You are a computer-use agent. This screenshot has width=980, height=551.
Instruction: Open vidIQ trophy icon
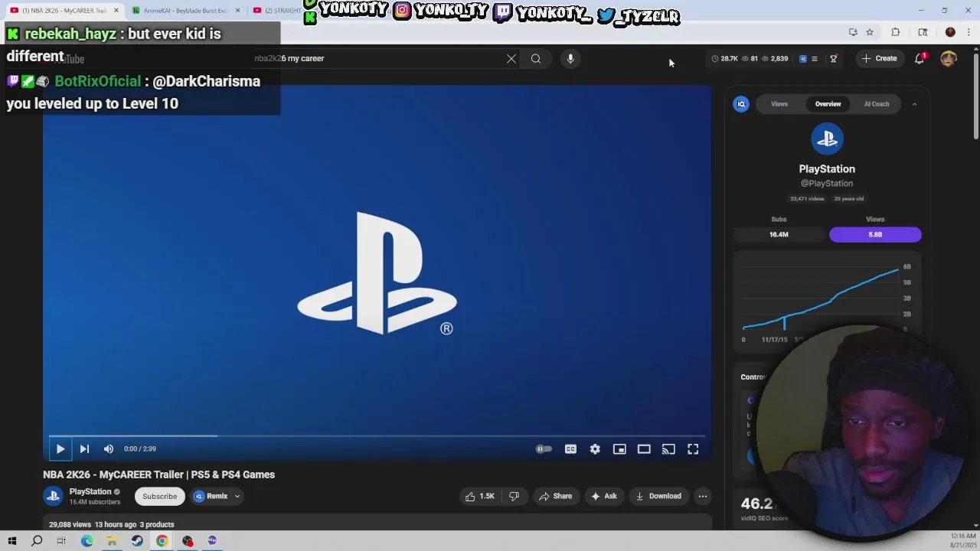[834, 58]
